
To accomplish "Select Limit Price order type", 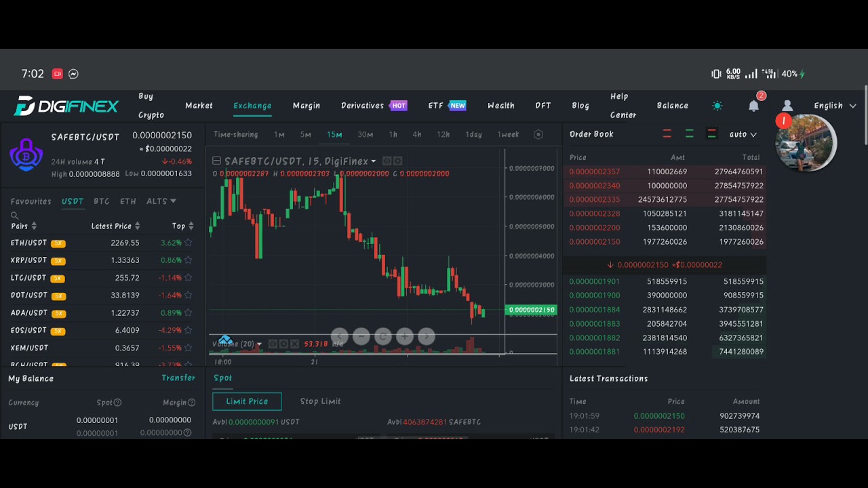I will click(x=247, y=401).
